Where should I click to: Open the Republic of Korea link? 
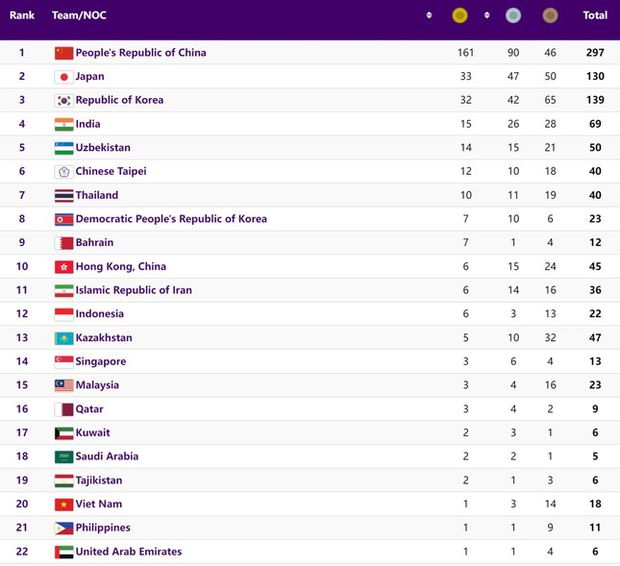[119, 100]
